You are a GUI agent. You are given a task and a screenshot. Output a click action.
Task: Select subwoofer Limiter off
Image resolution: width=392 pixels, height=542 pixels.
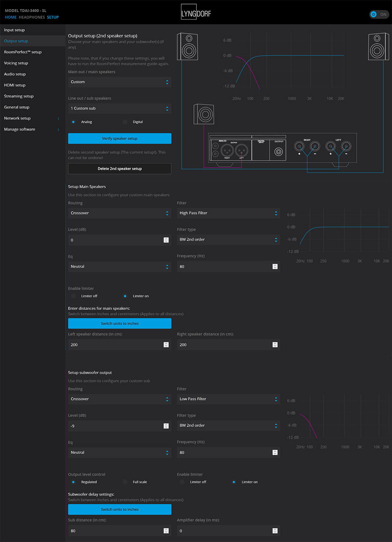click(x=182, y=482)
